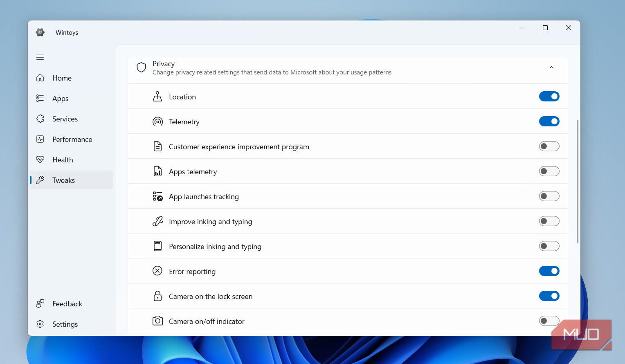Click the App launches tracking icon
Screen dimensions: 625x364
(157, 196)
